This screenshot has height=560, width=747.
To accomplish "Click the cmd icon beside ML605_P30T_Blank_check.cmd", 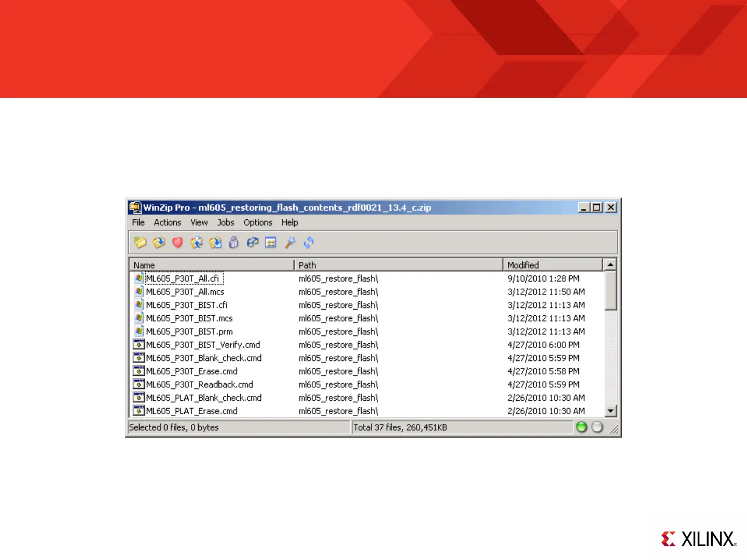I will click(139, 358).
